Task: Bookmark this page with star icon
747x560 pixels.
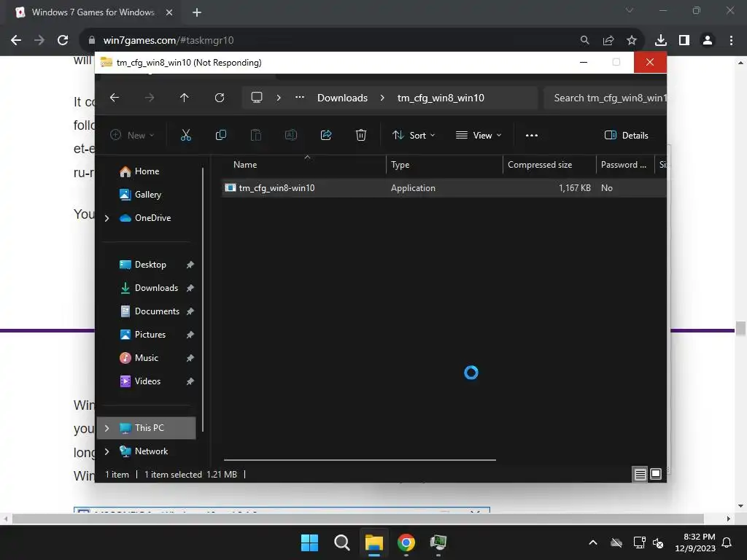Action: pyautogui.click(x=632, y=40)
